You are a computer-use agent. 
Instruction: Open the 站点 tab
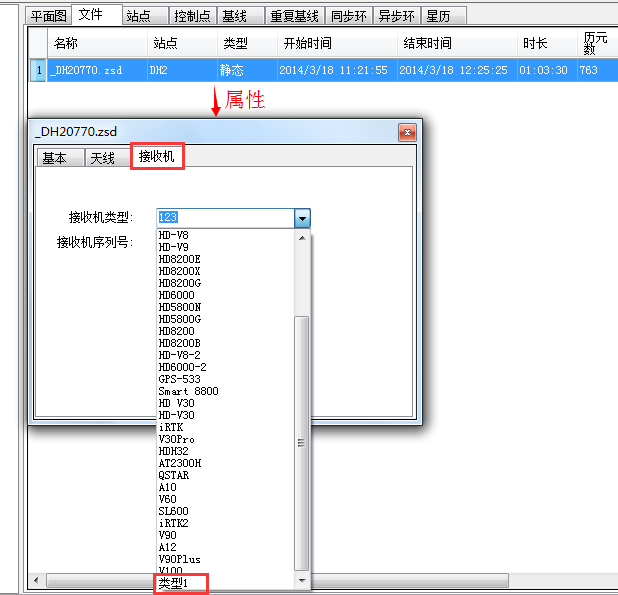[145, 16]
